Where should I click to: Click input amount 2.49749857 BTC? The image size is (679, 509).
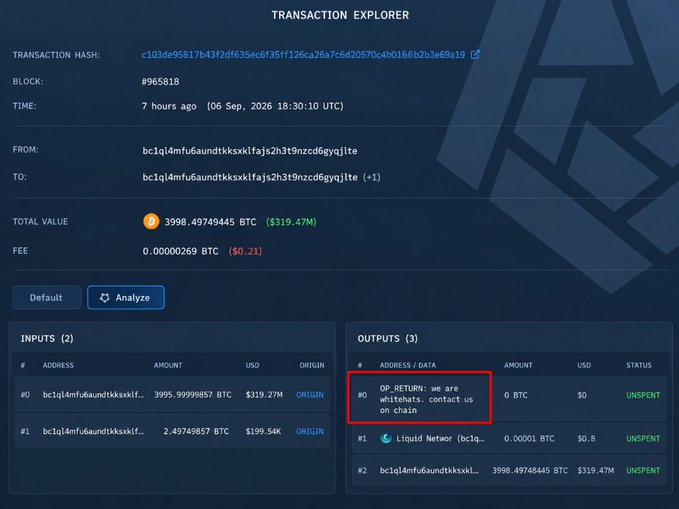tap(196, 431)
